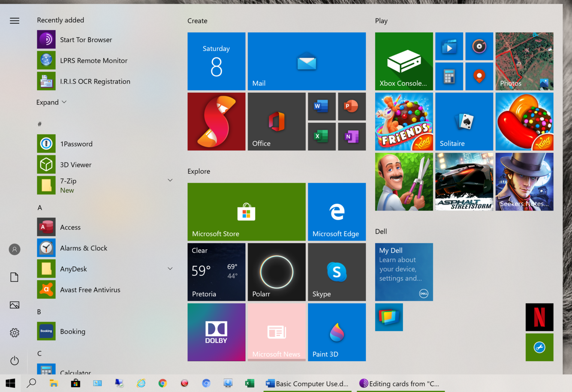Open the Asphalt Streetstorm tile
The image size is (572, 392).
(464, 182)
